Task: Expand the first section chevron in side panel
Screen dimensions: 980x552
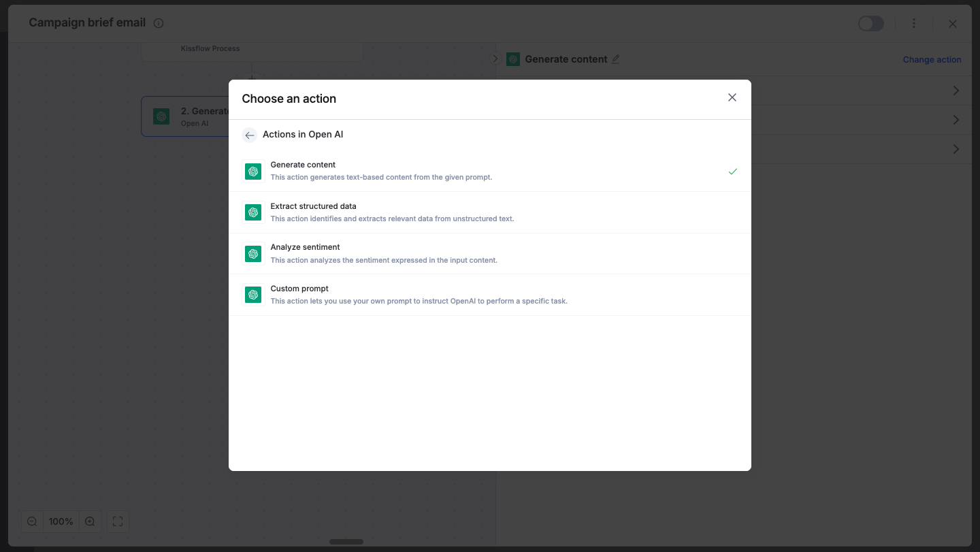Action: point(956,91)
